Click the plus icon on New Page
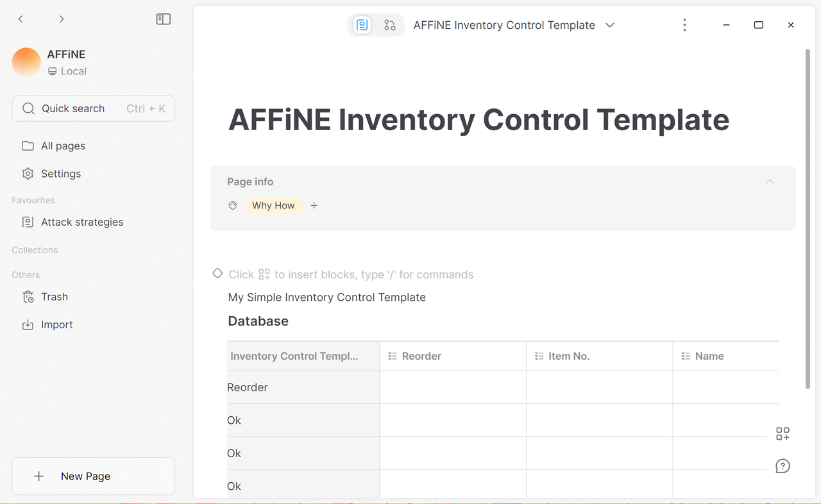The width and height of the screenshot is (821, 504). pyautogui.click(x=39, y=476)
